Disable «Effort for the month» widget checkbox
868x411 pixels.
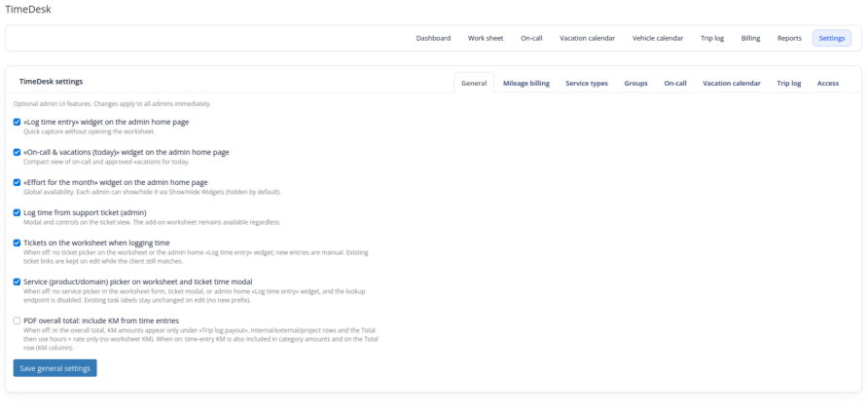[17, 182]
